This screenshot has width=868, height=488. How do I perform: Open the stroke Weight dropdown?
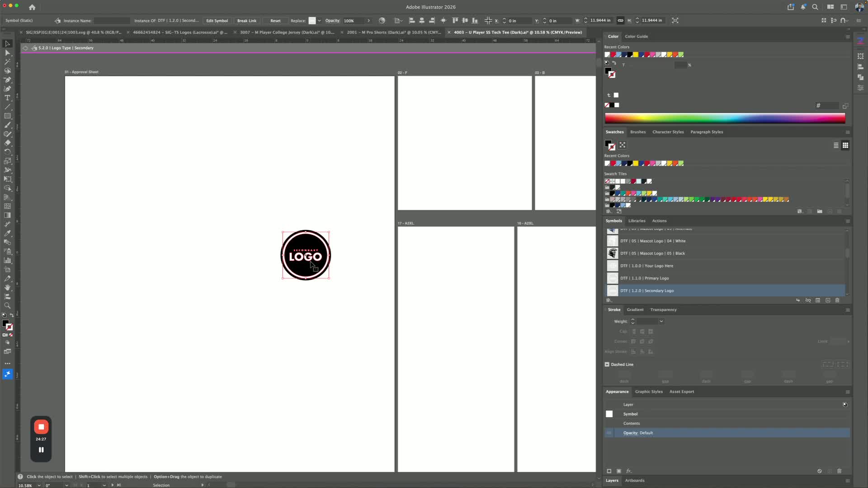click(x=661, y=322)
